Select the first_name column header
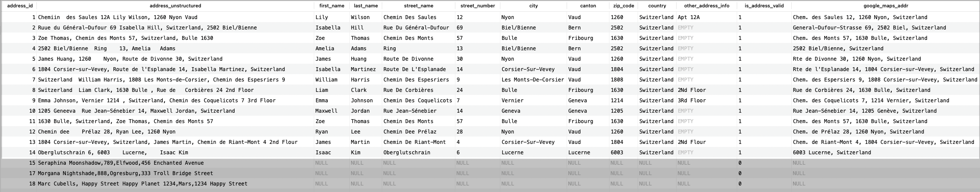Image resolution: width=980 pixels, height=192 pixels. click(x=332, y=6)
